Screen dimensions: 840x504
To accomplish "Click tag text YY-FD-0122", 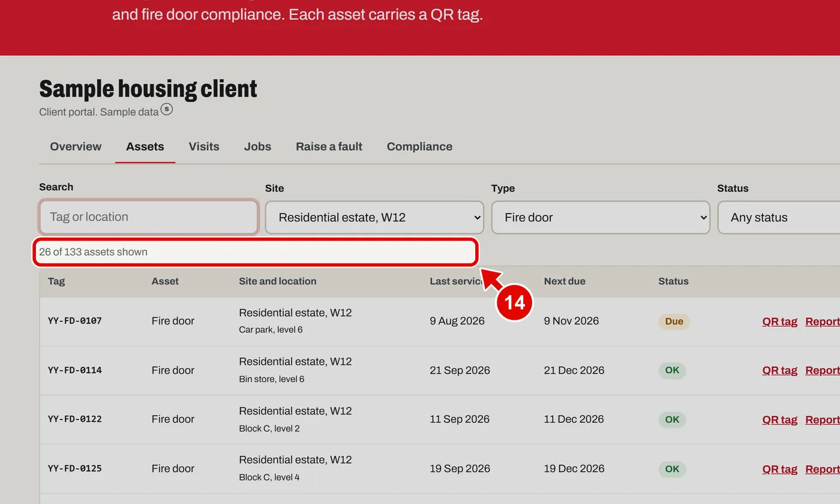I will click(x=75, y=419).
